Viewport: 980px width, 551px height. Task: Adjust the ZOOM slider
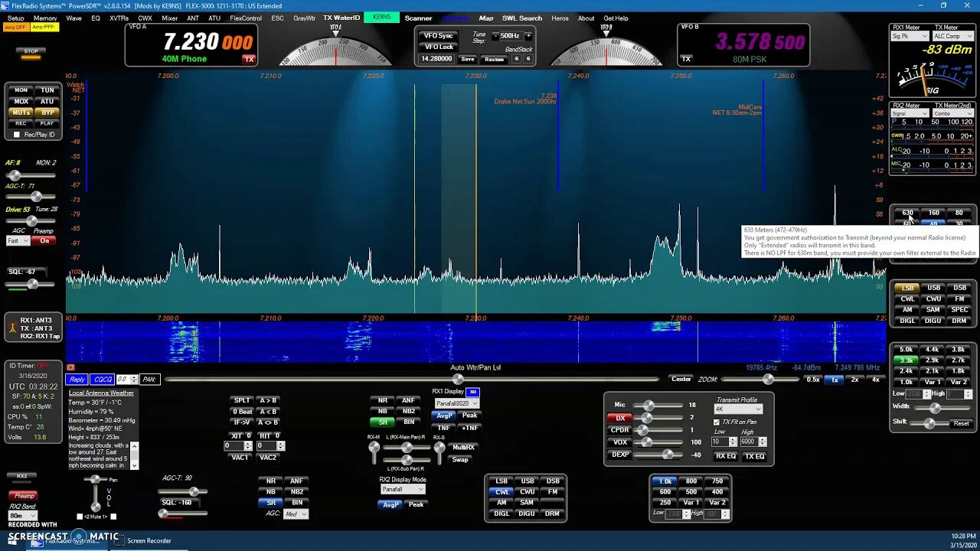pos(759,380)
